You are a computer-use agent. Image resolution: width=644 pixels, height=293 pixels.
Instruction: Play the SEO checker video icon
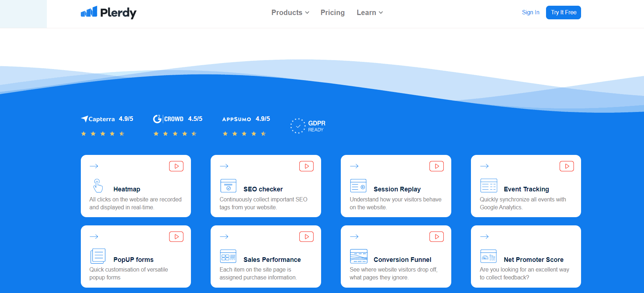306,166
